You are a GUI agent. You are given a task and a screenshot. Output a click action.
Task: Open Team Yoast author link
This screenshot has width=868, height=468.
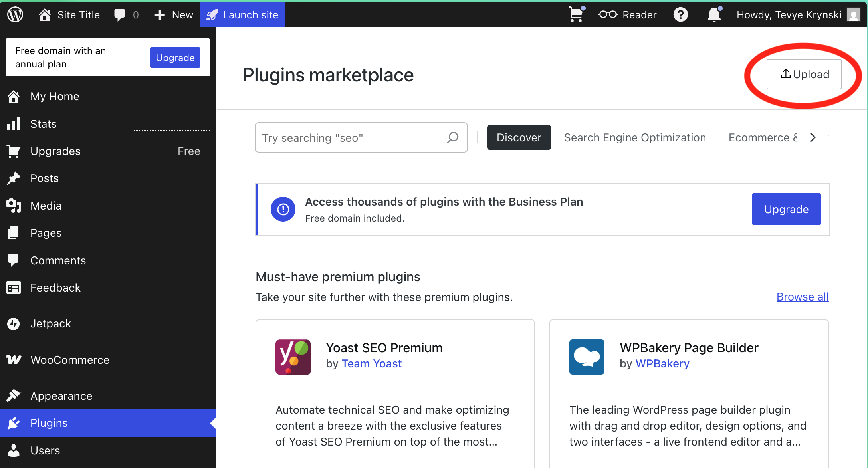click(372, 364)
